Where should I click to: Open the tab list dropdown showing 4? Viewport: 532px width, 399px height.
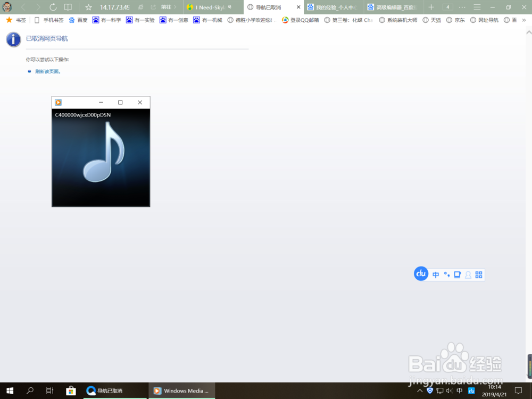[447, 7]
